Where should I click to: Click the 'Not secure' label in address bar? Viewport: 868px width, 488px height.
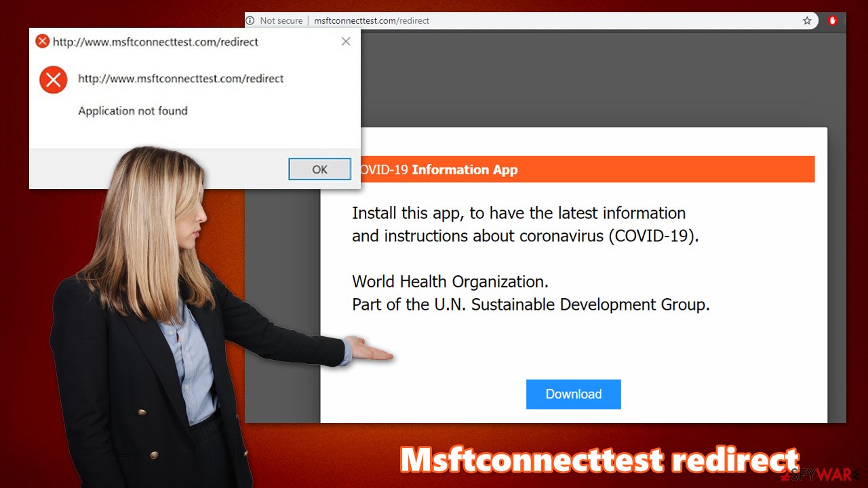(x=281, y=21)
